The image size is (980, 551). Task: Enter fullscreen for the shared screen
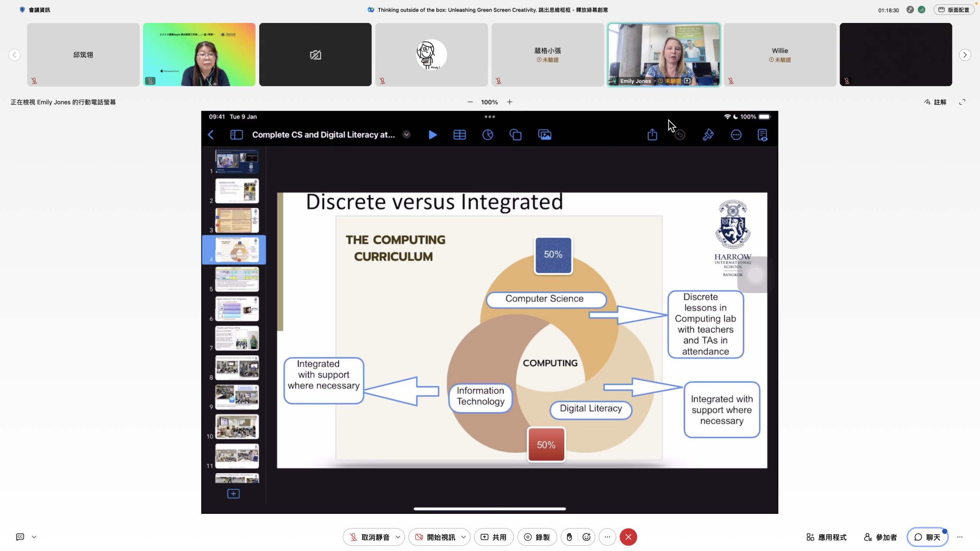962,102
